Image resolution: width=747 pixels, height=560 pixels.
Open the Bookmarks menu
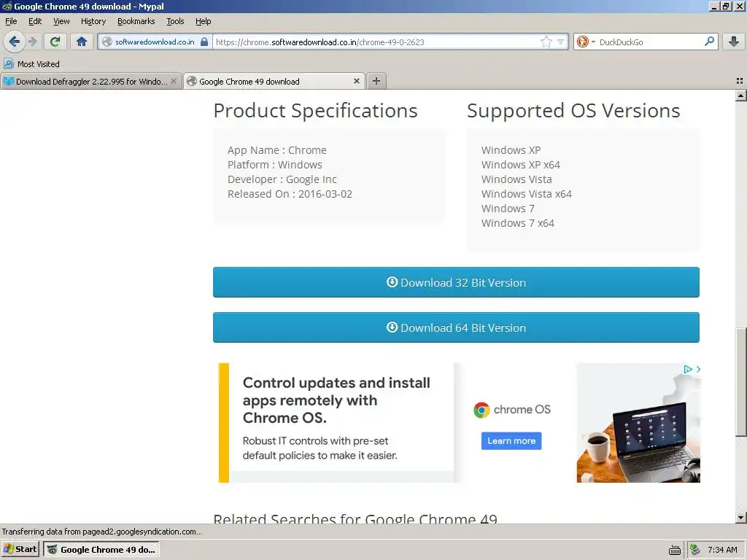tap(136, 21)
